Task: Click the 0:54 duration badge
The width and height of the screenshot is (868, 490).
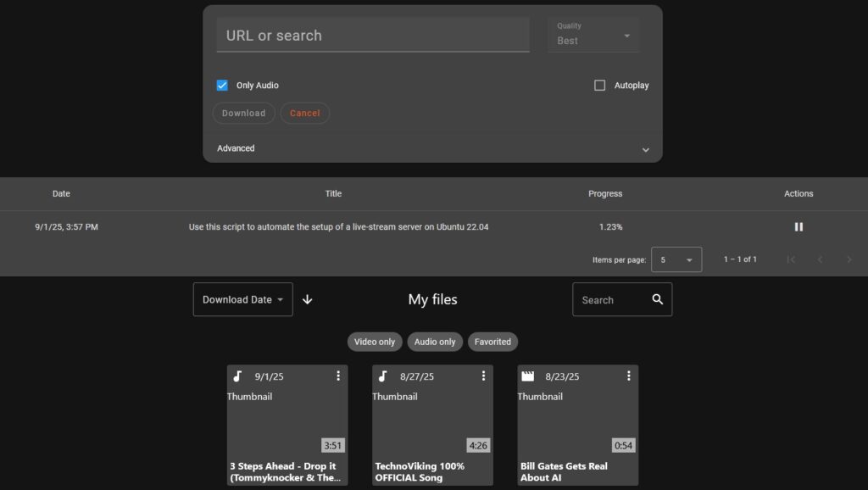Action: point(623,445)
